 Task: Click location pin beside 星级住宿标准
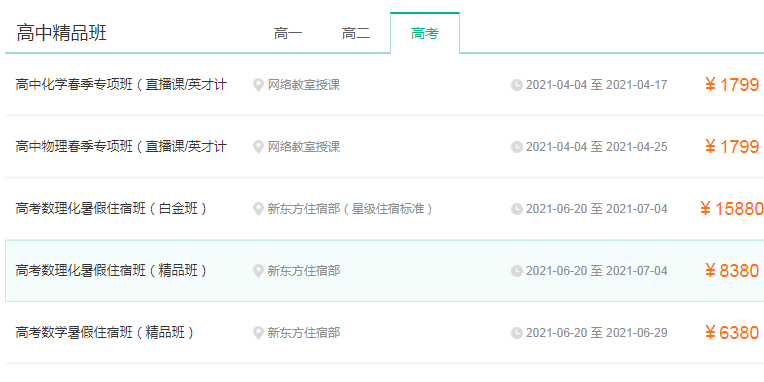[x=258, y=210]
